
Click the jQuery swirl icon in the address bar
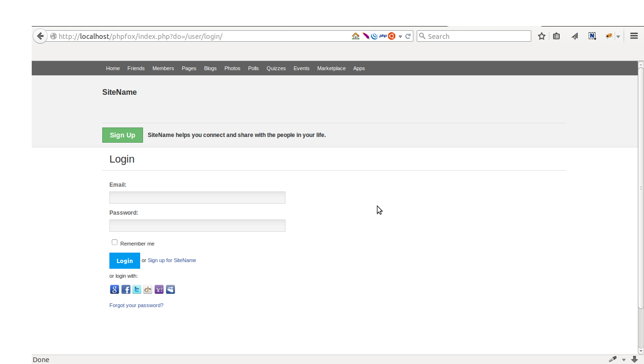[x=374, y=36]
